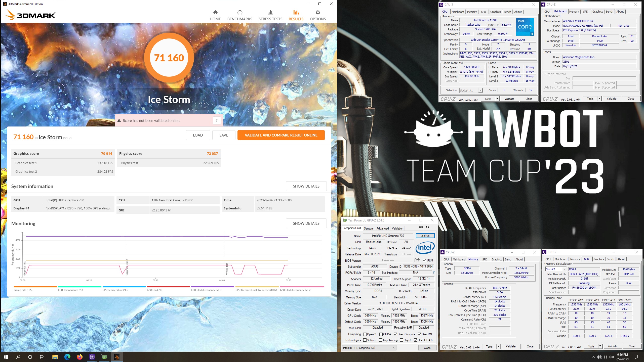Launch File Explorer from taskbar

tap(55, 357)
